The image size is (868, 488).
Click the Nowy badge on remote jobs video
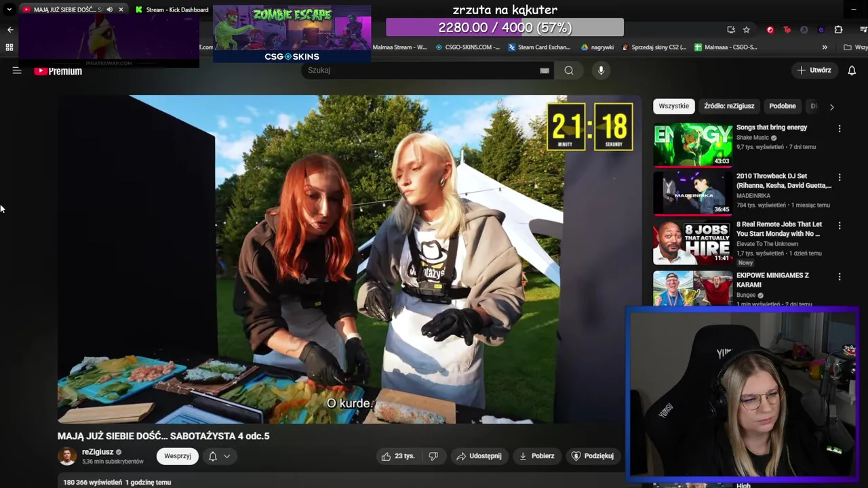coord(746,263)
